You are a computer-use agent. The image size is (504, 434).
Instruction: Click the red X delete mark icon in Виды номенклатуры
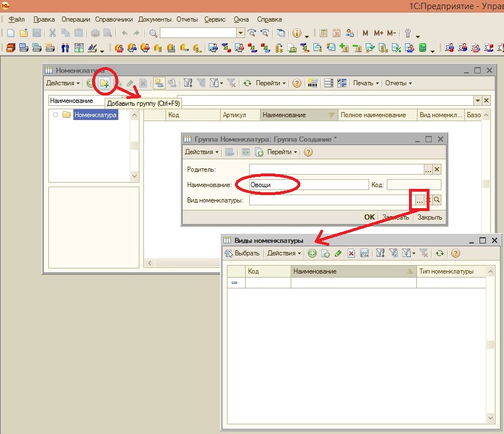click(351, 253)
